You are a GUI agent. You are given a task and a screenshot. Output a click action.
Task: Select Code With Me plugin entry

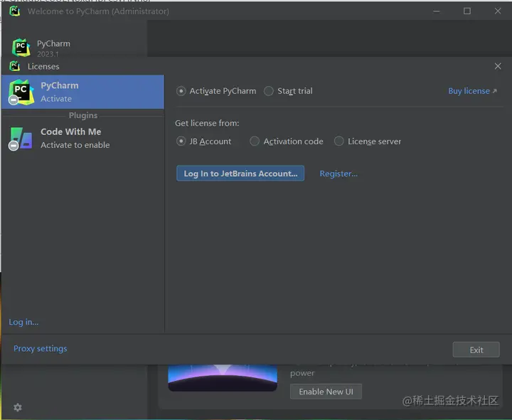(83, 139)
